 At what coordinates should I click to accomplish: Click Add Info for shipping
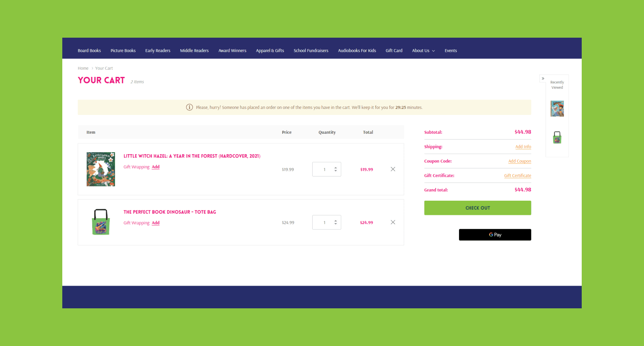pos(523,147)
